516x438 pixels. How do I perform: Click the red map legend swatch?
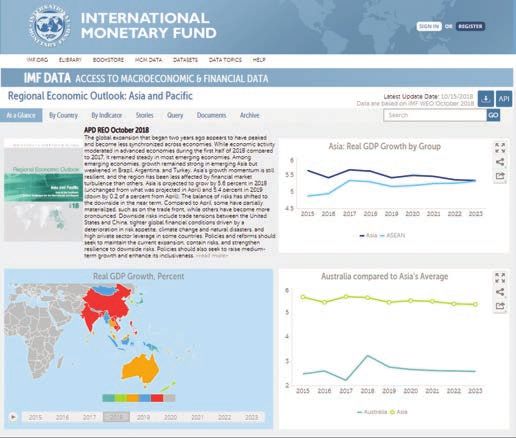tap(157, 398)
